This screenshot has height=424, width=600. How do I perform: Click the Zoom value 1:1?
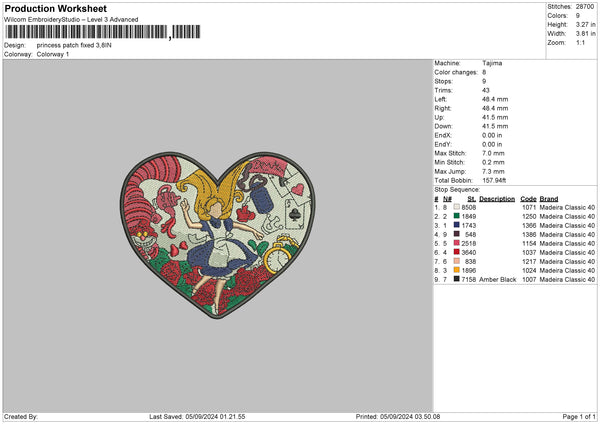point(580,42)
